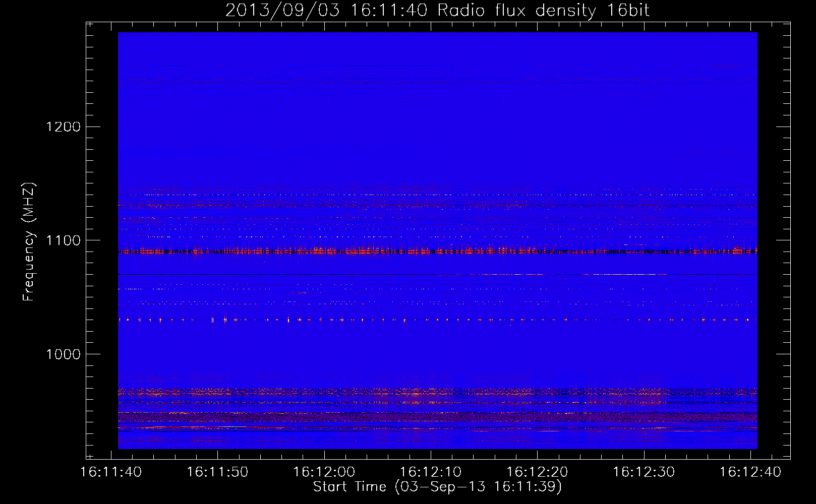The height and width of the screenshot is (504, 816).
Task: Click the 16:12:20 time tick label
Action: click(537, 472)
